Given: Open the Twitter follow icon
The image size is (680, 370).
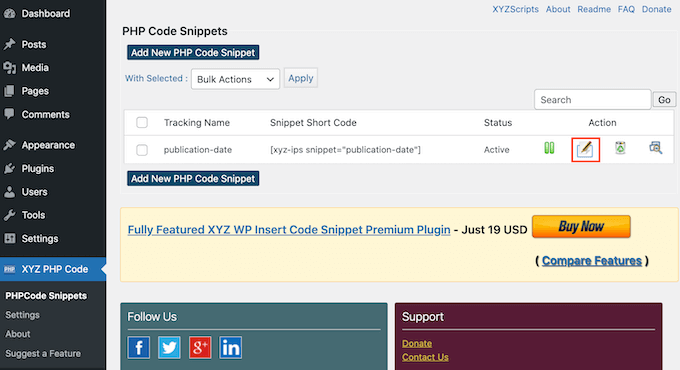Looking at the screenshot, I should [169, 347].
